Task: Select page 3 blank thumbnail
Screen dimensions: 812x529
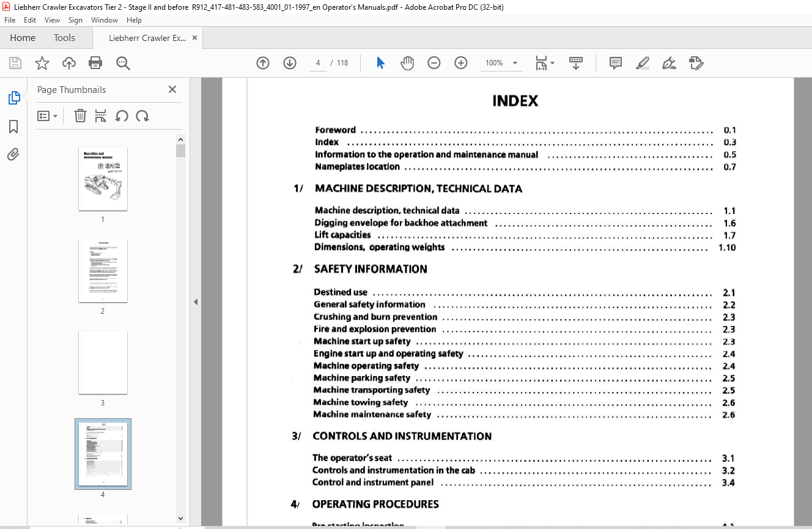Action: pyautogui.click(x=103, y=362)
